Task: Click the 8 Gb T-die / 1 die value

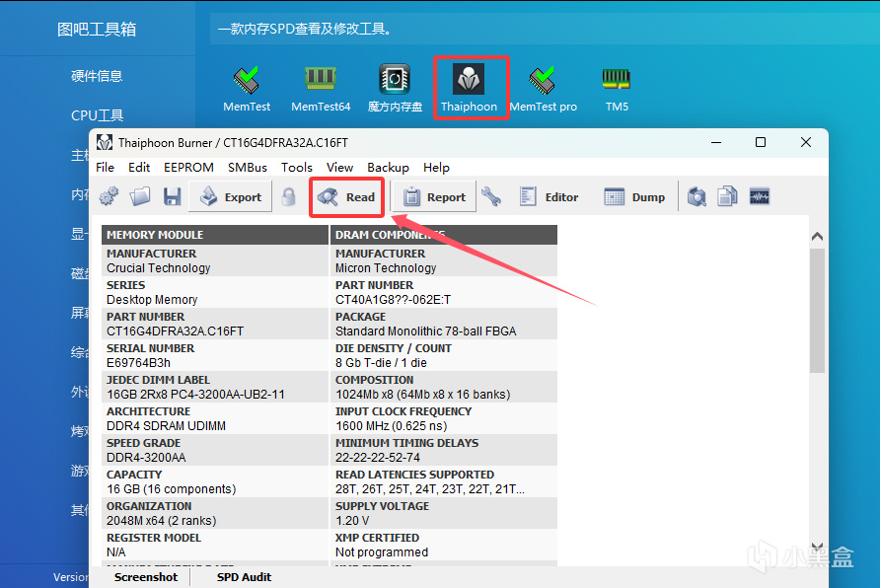Action: click(x=381, y=362)
